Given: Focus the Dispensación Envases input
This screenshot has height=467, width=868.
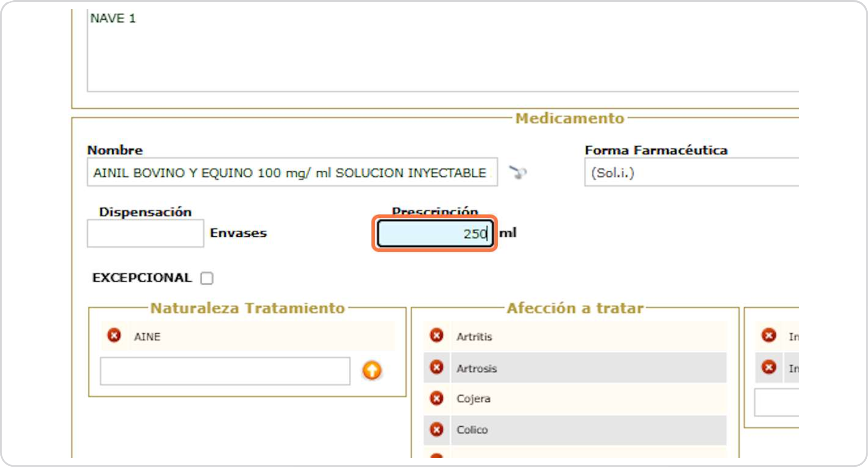Looking at the screenshot, I should [x=145, y=233].
